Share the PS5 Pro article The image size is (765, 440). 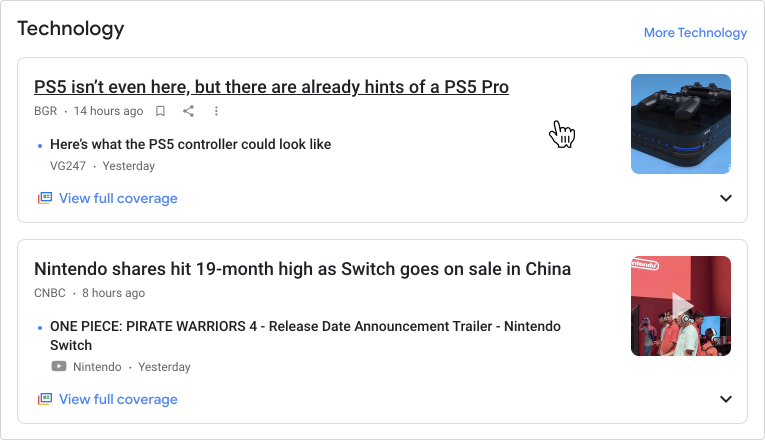188,111
